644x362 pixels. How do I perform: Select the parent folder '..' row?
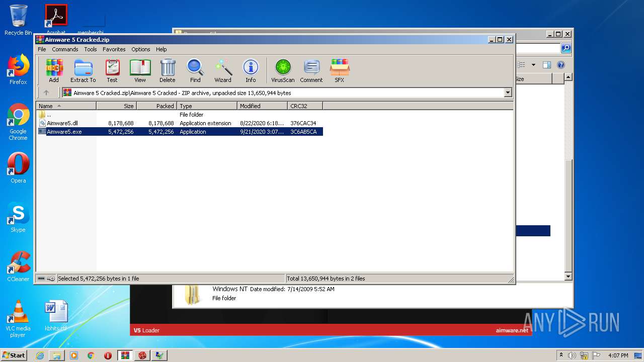click(180, 115)
